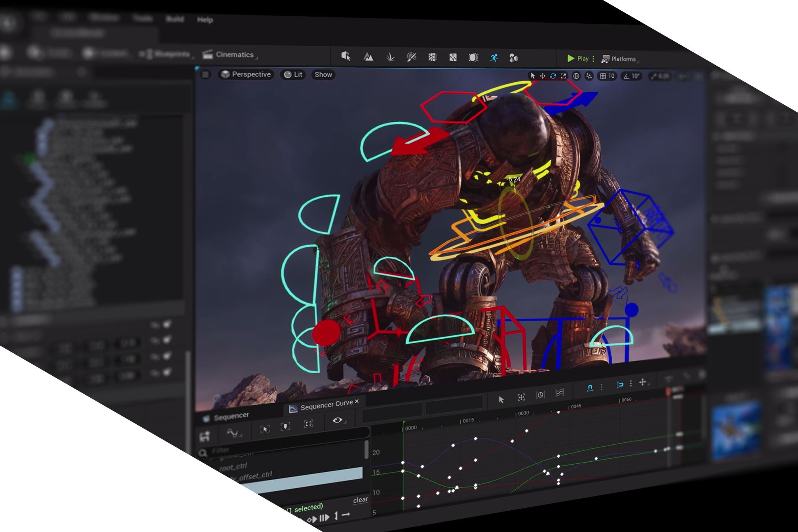This screenshot has height=532, width=798.
Task: Click the curve editor bracketed-arrow icon
Action: coord(265,429)
